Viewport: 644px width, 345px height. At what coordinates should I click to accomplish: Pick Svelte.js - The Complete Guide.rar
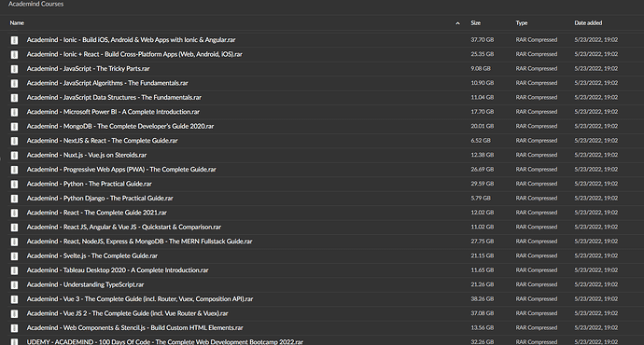[92, 255]
